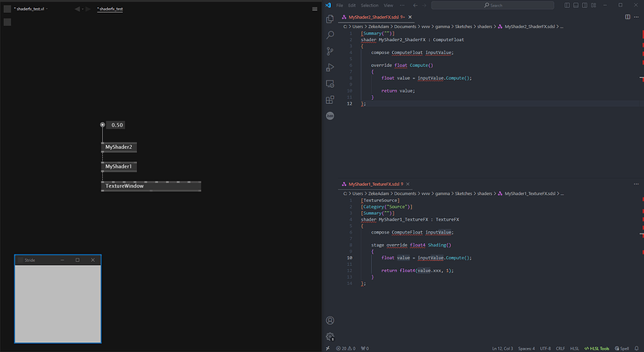Open the Edit menu in VS Code
Viewport: 644px width, 352px height.
352,6
